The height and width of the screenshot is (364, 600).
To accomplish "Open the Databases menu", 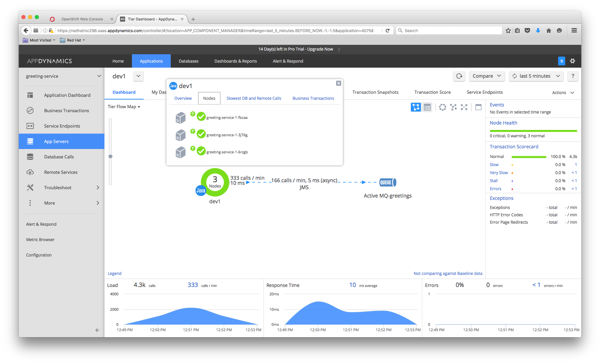I will click(189, 61).
